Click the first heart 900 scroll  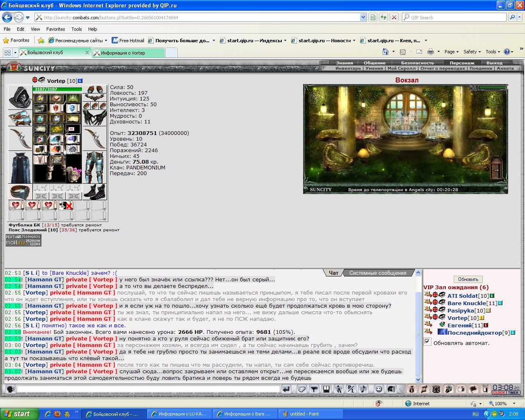pyautogui.click(x=16, y=205)
